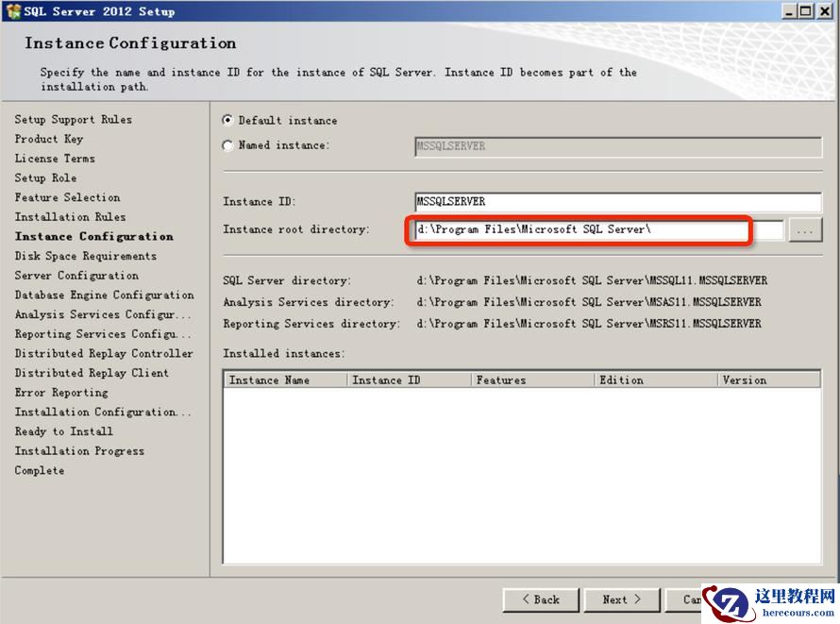Proceed with the Next button
This screenshot has width=840, height=624.
click(622, 599)
